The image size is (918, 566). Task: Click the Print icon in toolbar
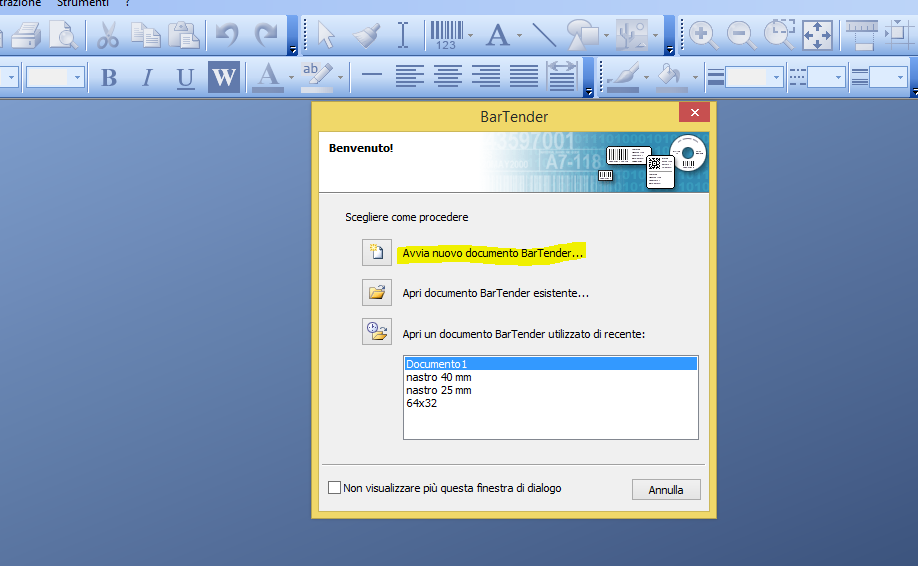pyautogui.click(x=26, y=35)
